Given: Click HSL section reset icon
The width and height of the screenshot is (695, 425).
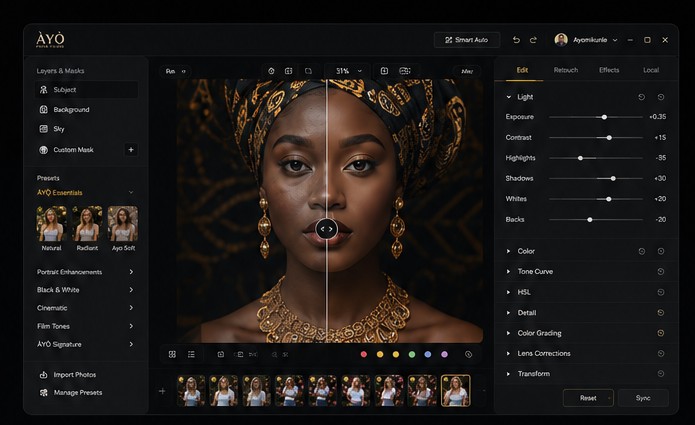Looking at the screenshot, I should (660, 292).
